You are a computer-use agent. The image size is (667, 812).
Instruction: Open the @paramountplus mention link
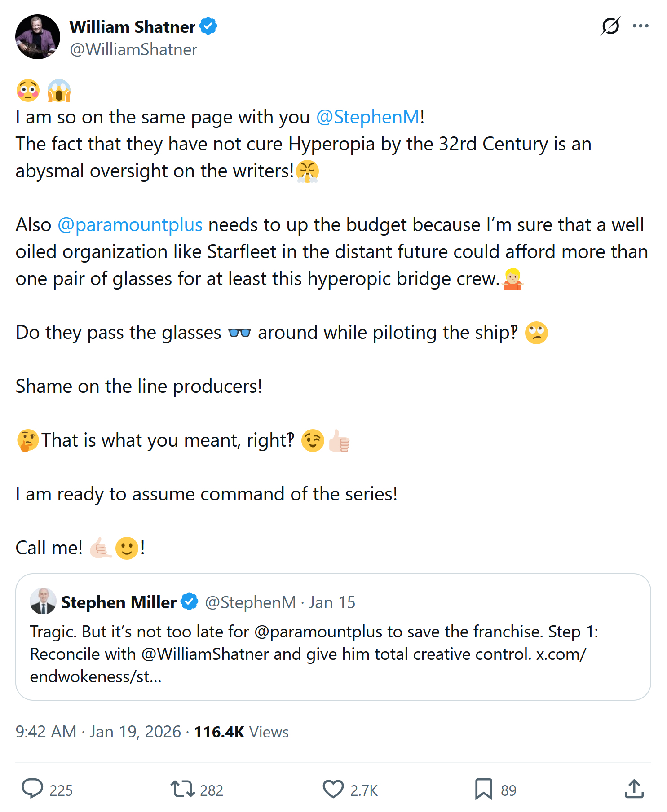tap(130, 225)
